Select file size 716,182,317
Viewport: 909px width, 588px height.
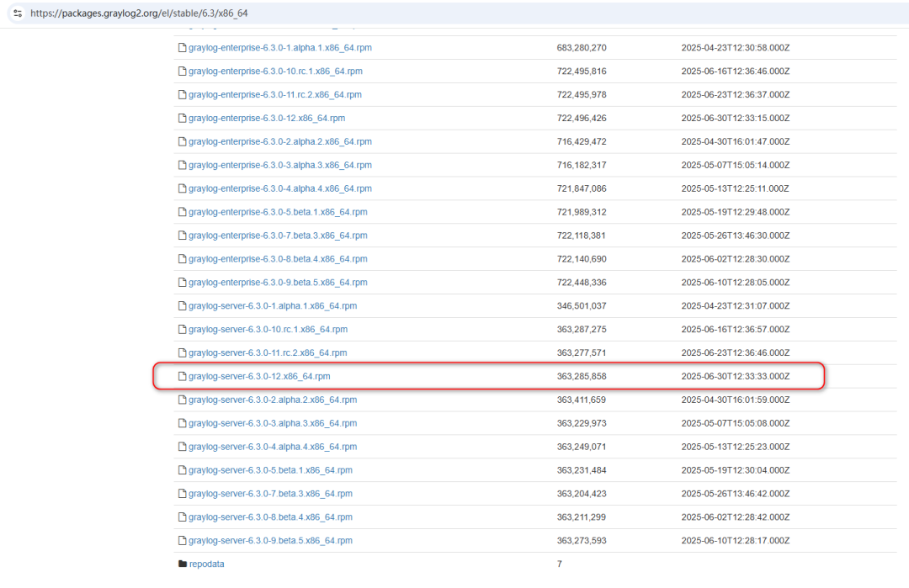coord(582,165)
